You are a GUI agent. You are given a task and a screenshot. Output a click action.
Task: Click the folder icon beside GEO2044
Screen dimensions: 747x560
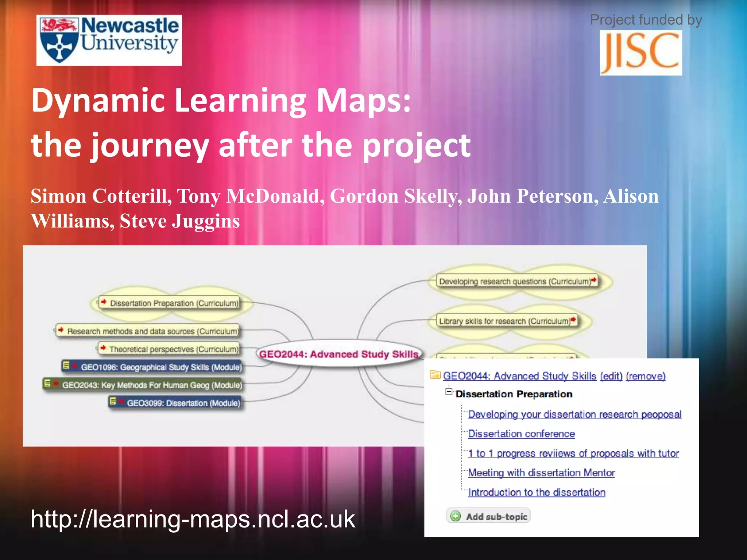tap(435, 375)
